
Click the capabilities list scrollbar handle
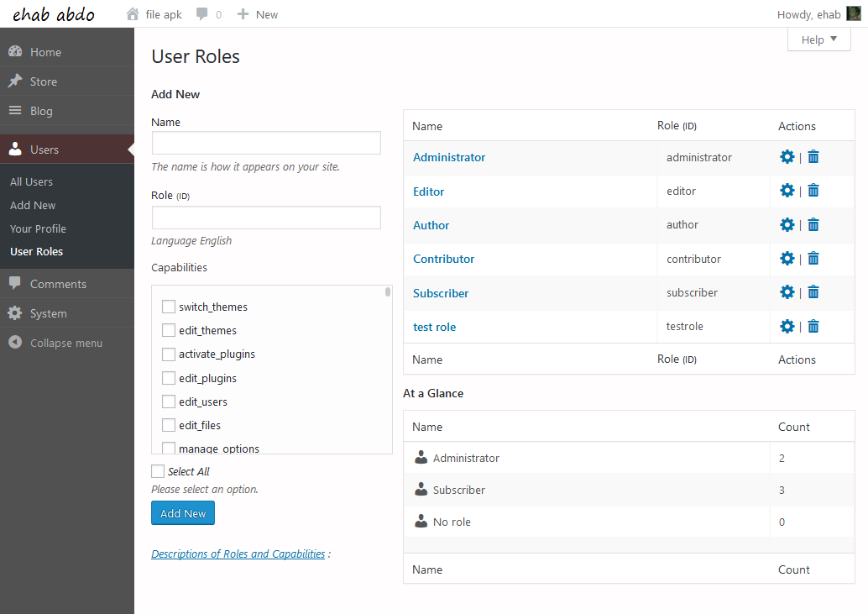click(388, 291)
